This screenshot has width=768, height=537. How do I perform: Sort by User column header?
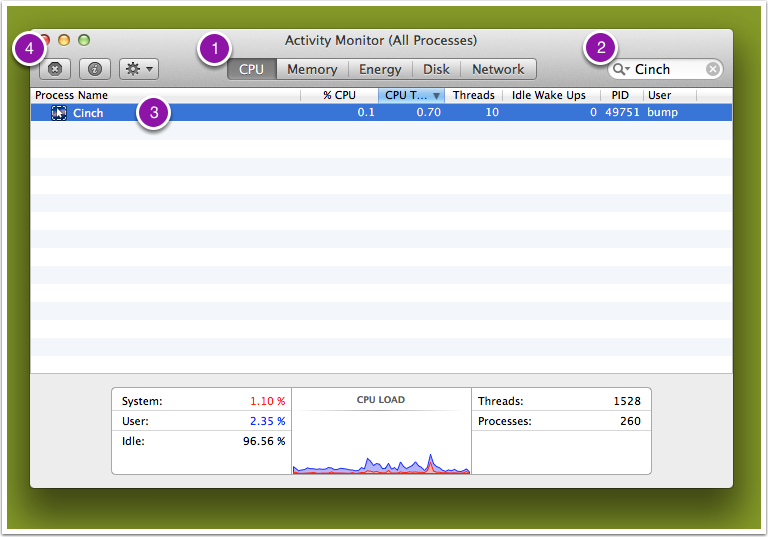click(660, 96)
